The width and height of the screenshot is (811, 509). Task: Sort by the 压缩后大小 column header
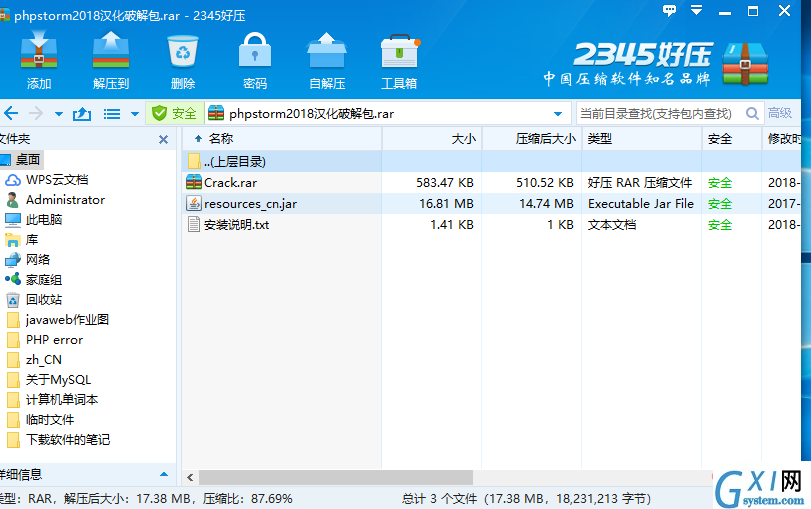[x=532, y=139]
